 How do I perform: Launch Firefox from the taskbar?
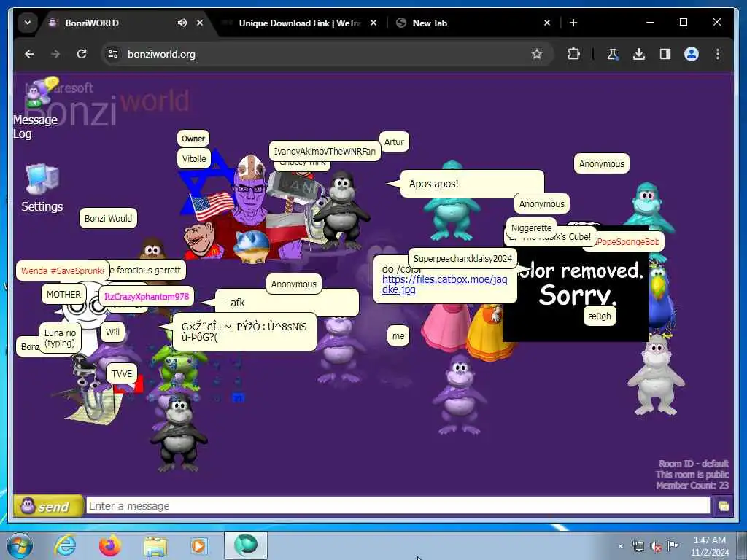pyautogui.click(x=110, y=545)
